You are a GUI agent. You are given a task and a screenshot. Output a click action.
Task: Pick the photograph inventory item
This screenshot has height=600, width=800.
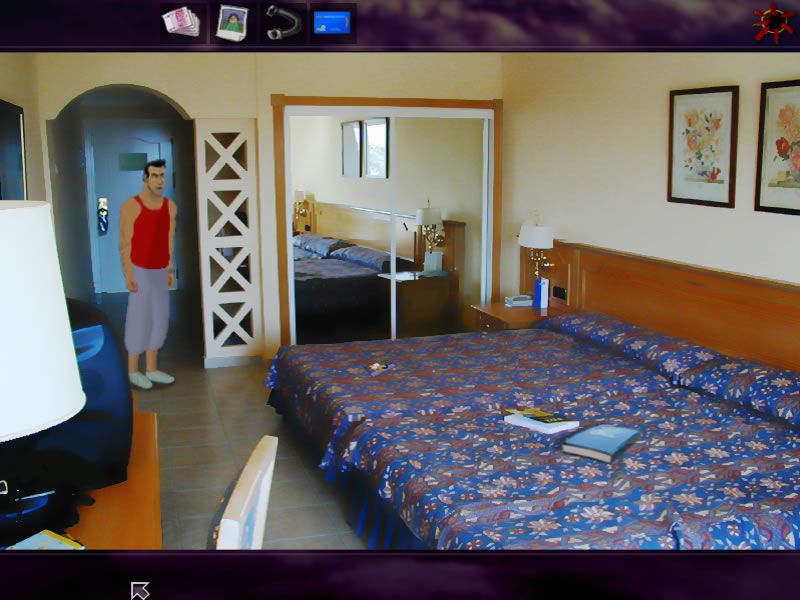click(232, 23)
